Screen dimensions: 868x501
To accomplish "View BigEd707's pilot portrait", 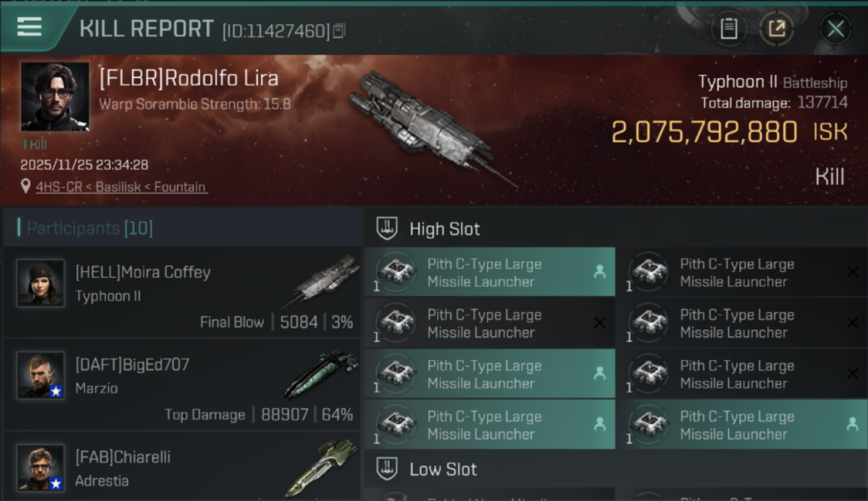I will click(41, 375).
